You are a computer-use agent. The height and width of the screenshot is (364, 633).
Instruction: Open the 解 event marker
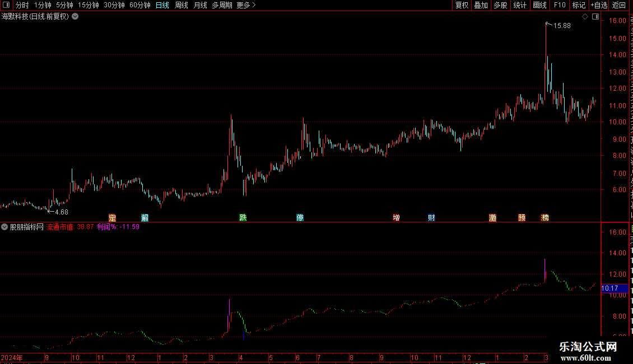(x=145, y=218)
